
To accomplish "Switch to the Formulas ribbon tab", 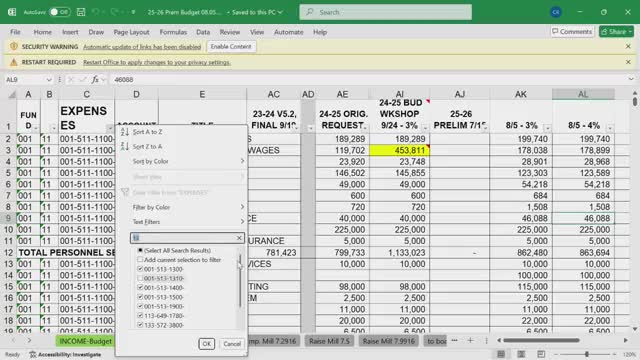I will (x=173, y=32).
